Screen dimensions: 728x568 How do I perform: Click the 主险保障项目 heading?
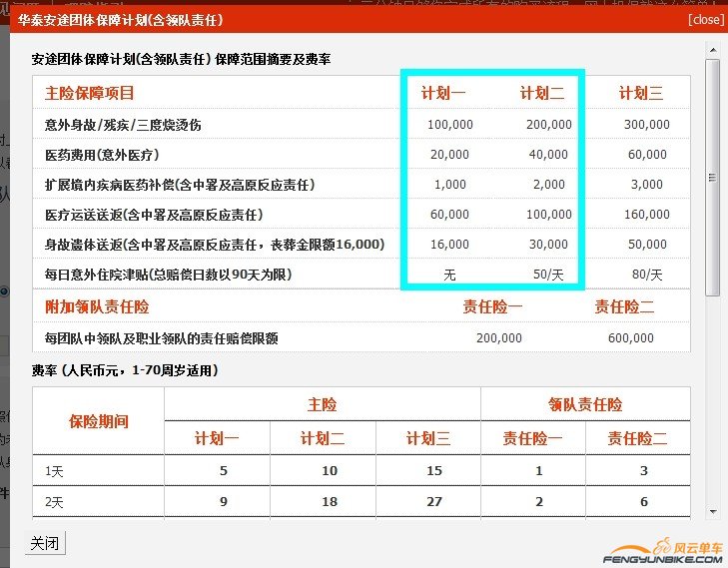(x=89, y=93)
